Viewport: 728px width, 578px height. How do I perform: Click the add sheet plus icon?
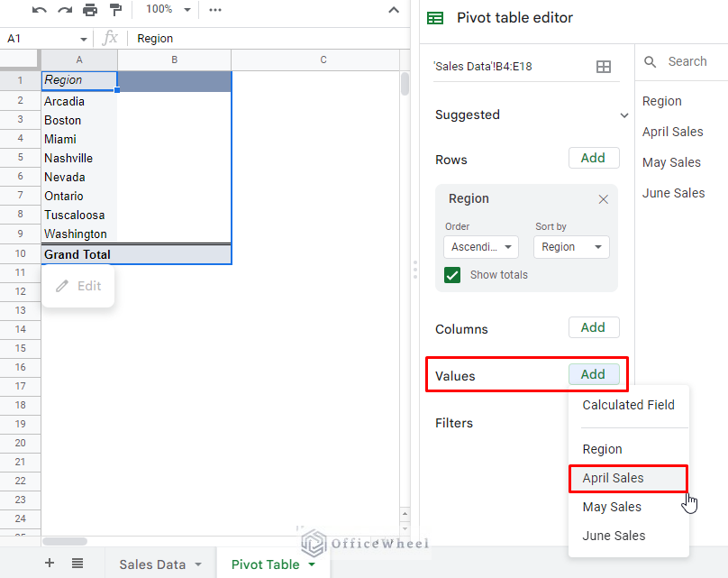[x=49, y=564]
